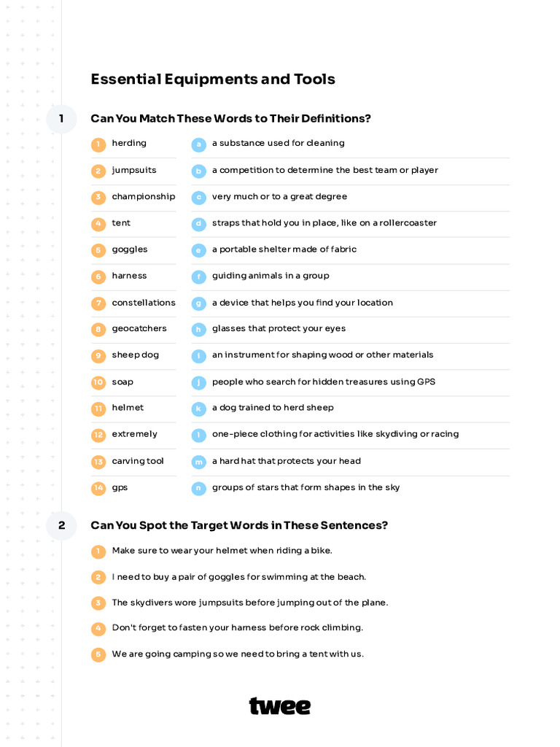
Task: Select orange number 7 badge beside constellations
Action: point(98,303)
